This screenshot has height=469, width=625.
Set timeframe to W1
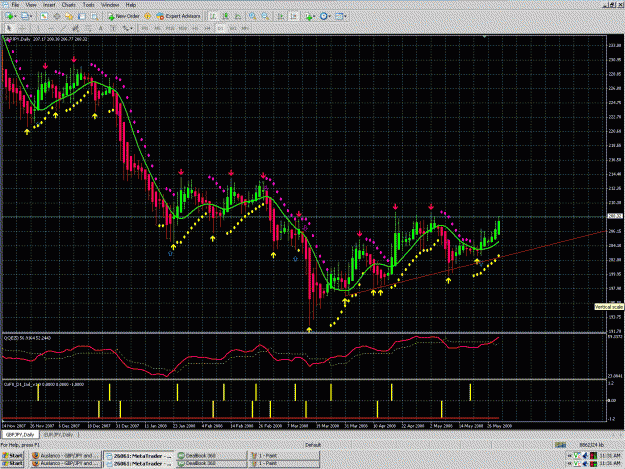(233, 28)
